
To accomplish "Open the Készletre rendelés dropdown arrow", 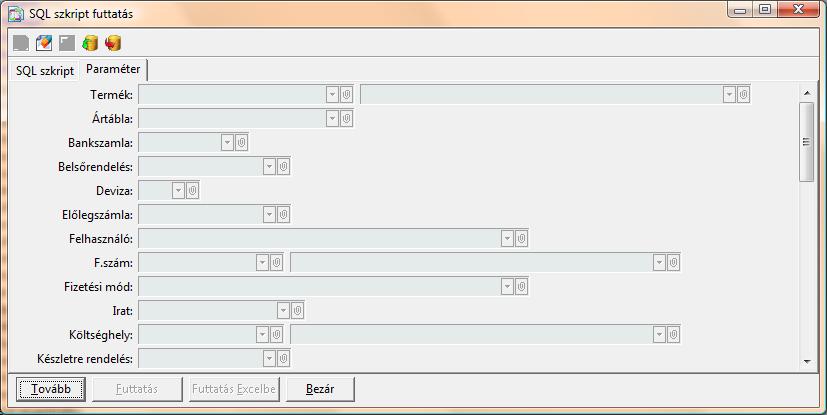I will 268,358.
